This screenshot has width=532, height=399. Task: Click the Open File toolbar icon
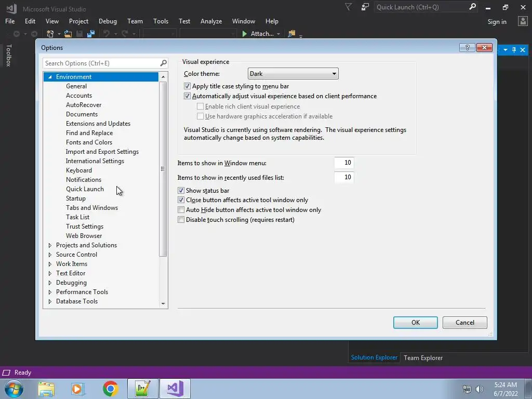[68, 34]
